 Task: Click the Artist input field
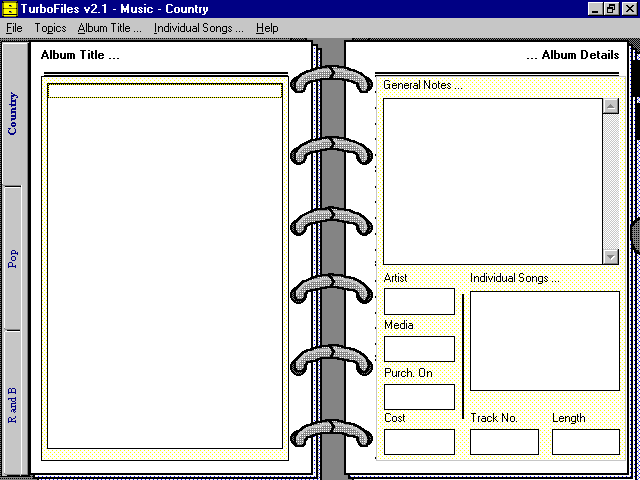[x=419, y=302]
